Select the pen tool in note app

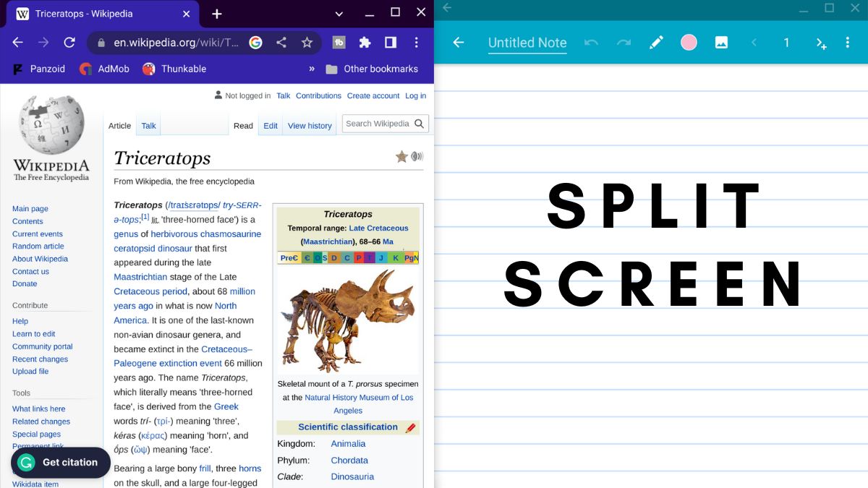(656, 43)
